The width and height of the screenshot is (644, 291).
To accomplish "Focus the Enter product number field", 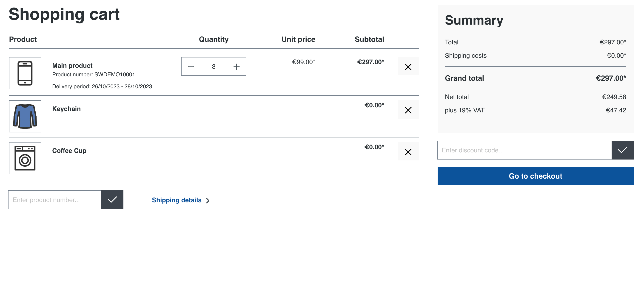I will tap(55, 200).
